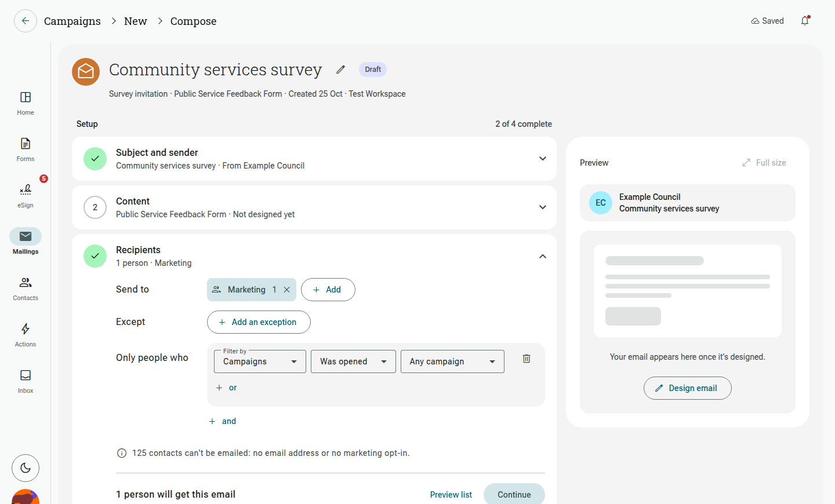Click the Continue button
This screenshot has height=504, width=835.
(x=514, y=494)
